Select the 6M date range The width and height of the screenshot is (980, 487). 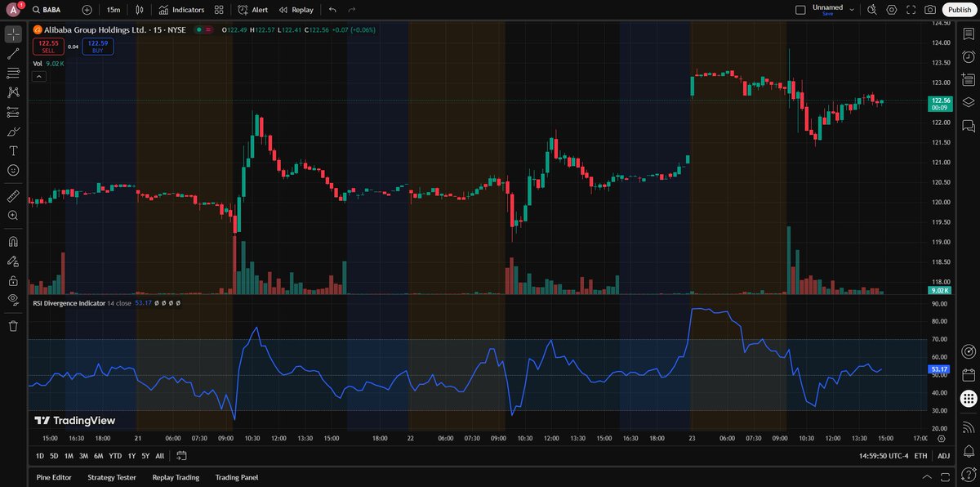click(x=98, y=456)
